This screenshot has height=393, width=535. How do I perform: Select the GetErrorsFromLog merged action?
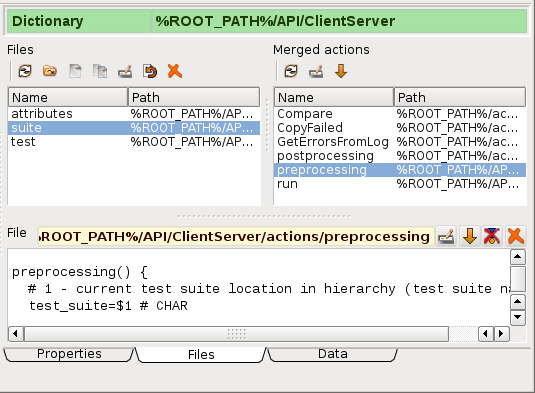click(x=400, y=142)
